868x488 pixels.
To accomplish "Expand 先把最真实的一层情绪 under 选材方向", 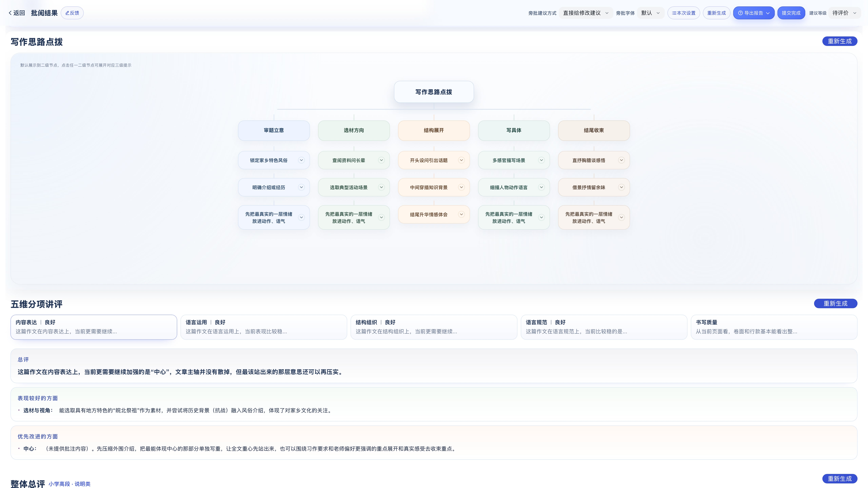I will [381, 218].
